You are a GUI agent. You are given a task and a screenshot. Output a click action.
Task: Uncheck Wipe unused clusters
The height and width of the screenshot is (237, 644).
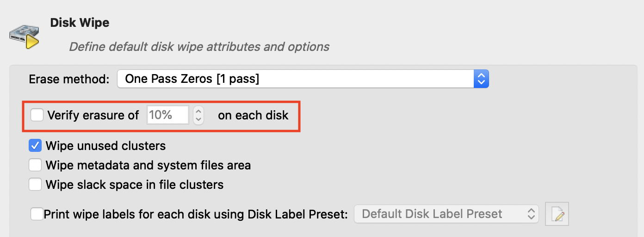pyautogui.click(x=35, y=146)
